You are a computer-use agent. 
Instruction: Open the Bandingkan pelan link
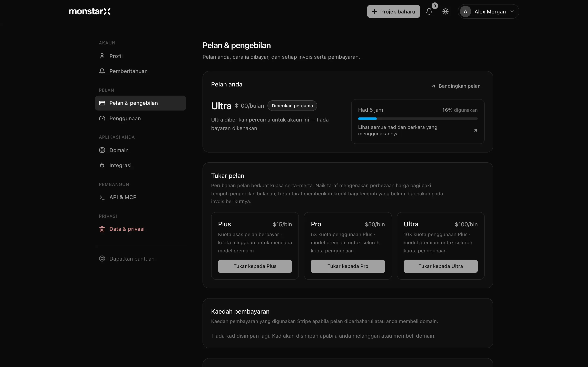click(456, 86)
